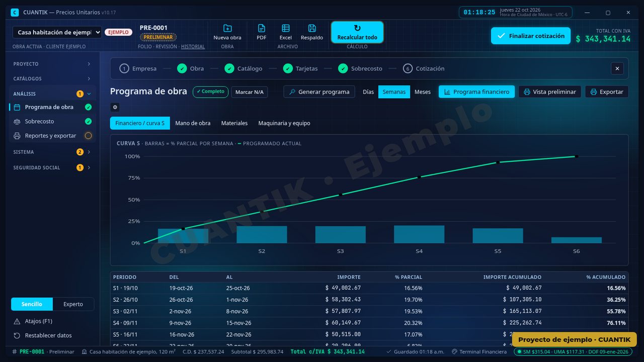The image size is (644, 362).
Task: Click the S4 bar in the chart
Action: 419,234
